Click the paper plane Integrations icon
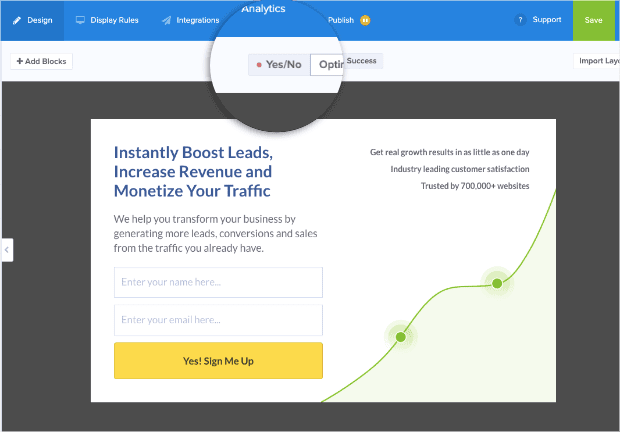This screenshot has width=620, height=432. point(166,21)
